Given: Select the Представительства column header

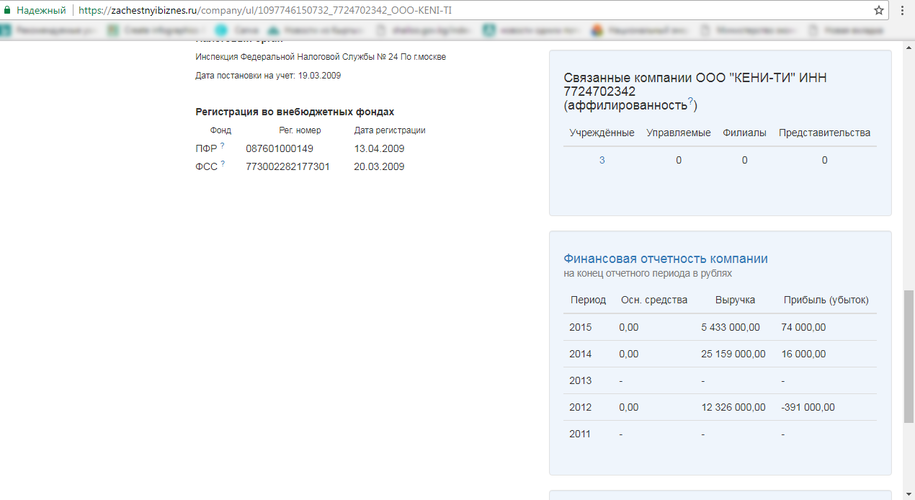Looking at the screenshot, I should tap(824, 132).
